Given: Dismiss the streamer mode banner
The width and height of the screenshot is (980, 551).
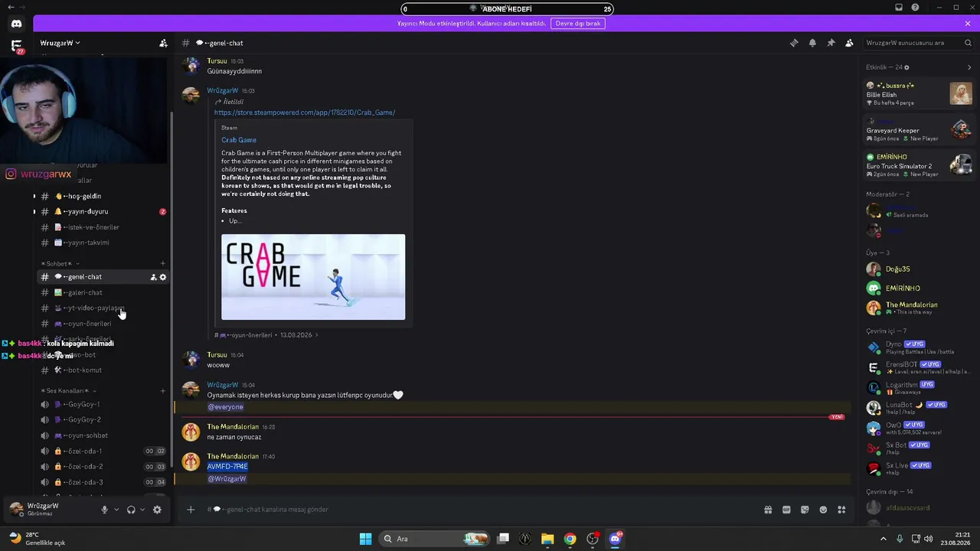Looking at the screenshot, I should click(x=968, y=24).
